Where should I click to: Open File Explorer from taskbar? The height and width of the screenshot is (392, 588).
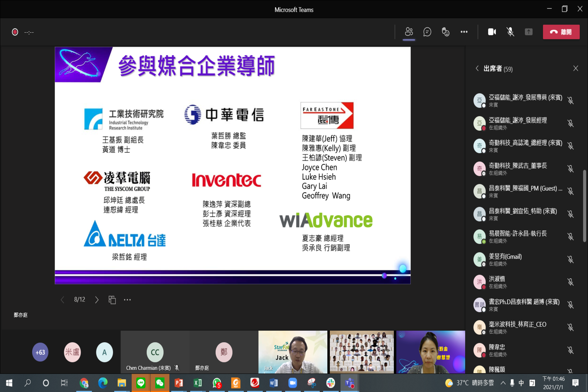(x=122, y=383)
